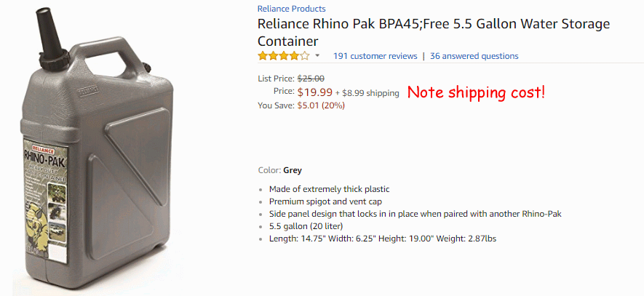The height and width of the screenshot is (296, 644).
Task: Click the red 'Note shipping cost!' annotation
Action: pyautogui.click(x=475, y=92)
